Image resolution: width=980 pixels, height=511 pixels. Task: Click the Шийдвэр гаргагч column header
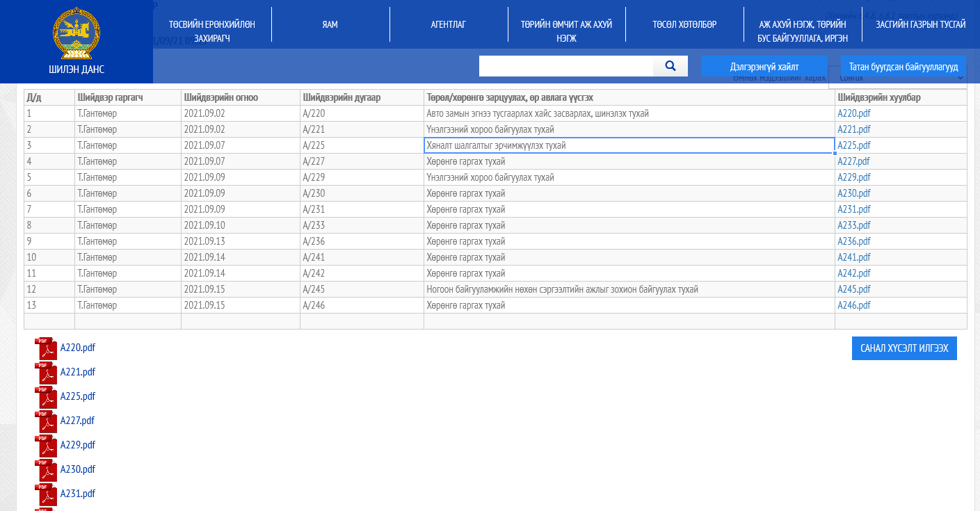[x=128, y=97]
